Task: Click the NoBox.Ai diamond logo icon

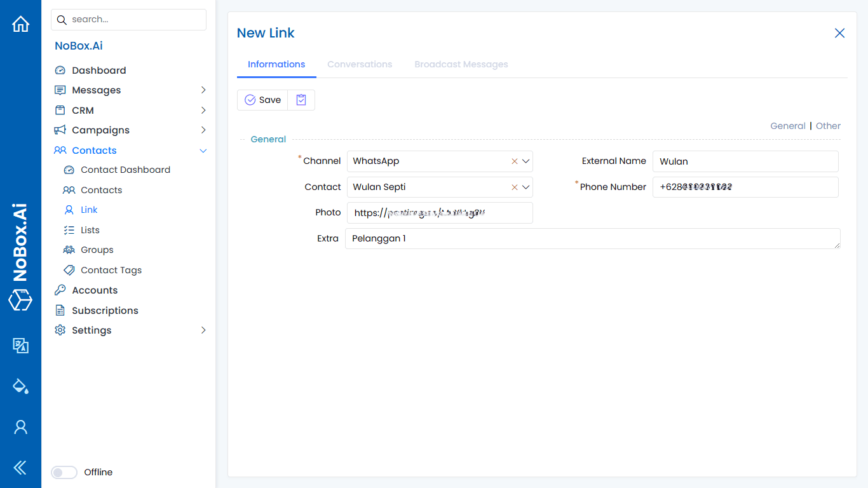Action: click(x=20, y=300)
